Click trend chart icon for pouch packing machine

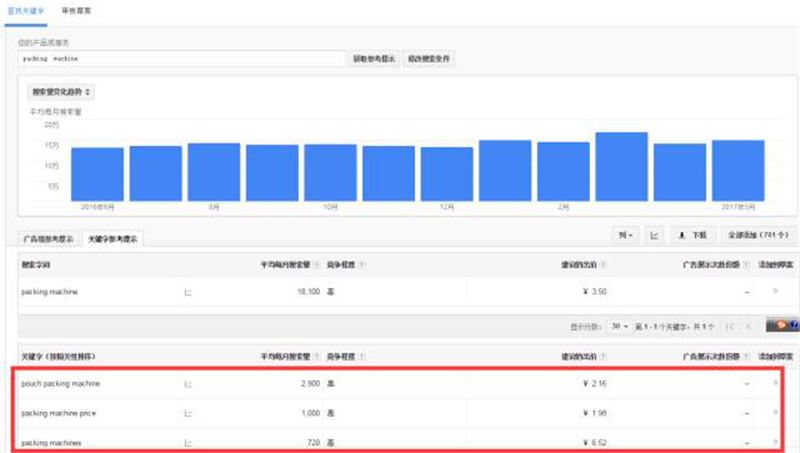pos(187,383)
